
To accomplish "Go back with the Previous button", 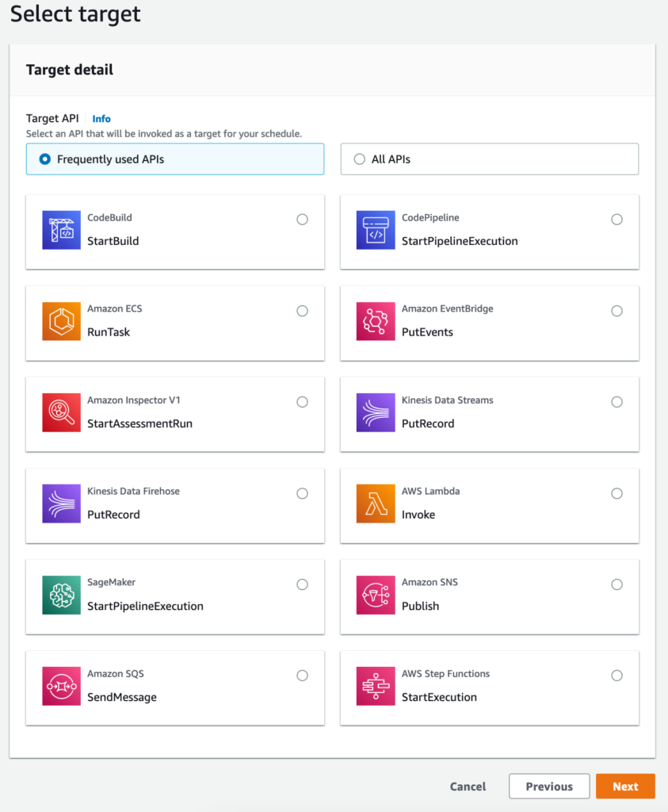I will [x=548, y=787].
